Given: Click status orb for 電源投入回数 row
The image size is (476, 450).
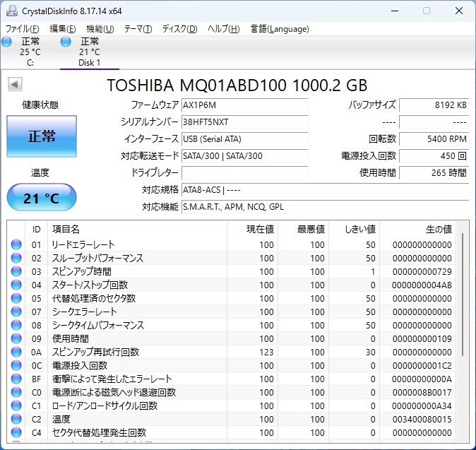Looking at the screenshot, I should pyautogui.click(x=16, y=365).
